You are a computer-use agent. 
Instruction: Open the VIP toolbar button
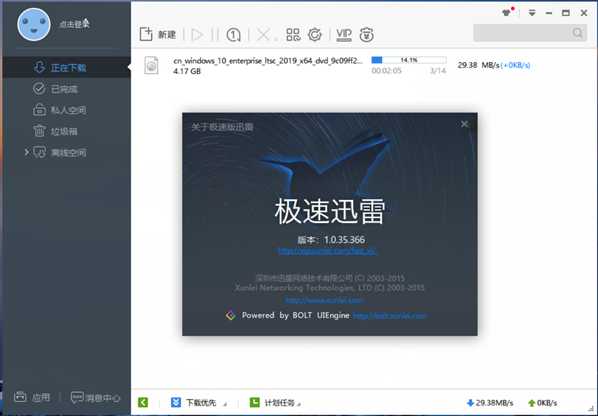344,35
